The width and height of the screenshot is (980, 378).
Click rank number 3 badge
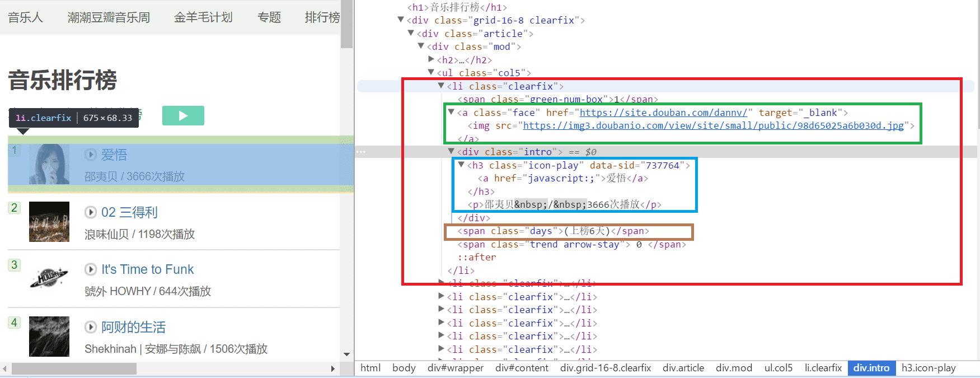tap(15, 265)
